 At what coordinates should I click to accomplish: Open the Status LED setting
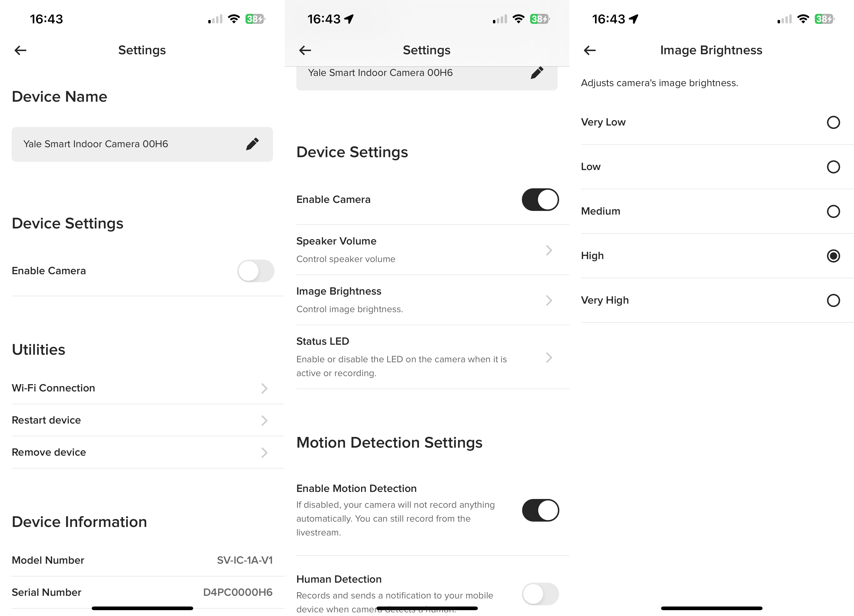(x=433, y=357)
